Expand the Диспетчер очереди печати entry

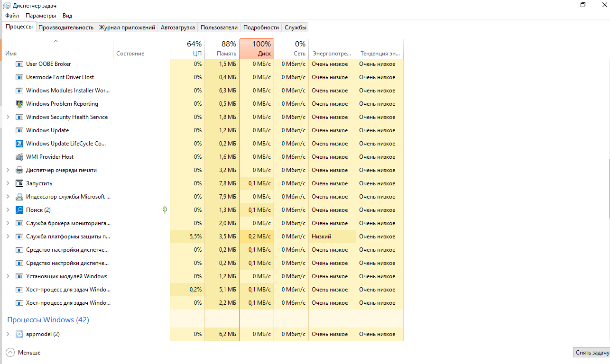[x=8, y=170]
